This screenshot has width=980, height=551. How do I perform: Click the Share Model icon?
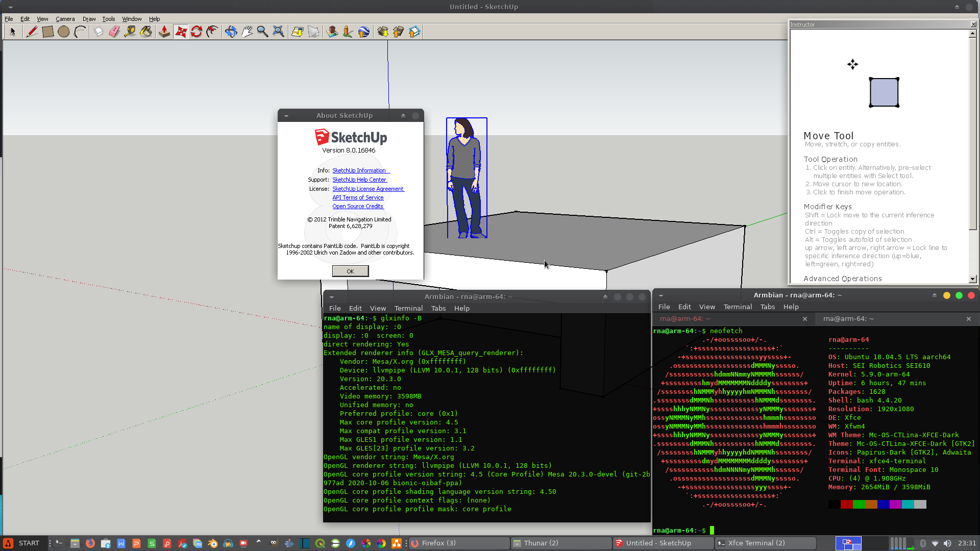398,32
